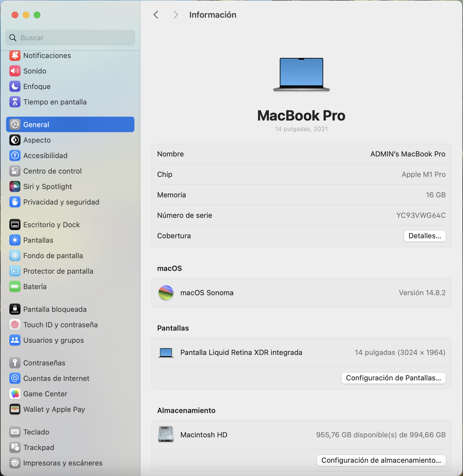Click the Wallet y Apple Pay icon
Screen dimensions: 463x476
coord(15,409)
